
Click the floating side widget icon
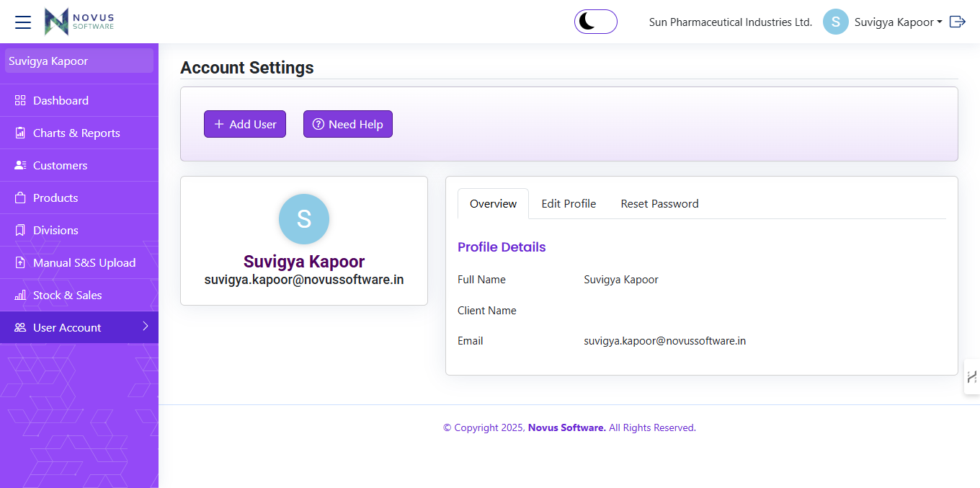972,376
